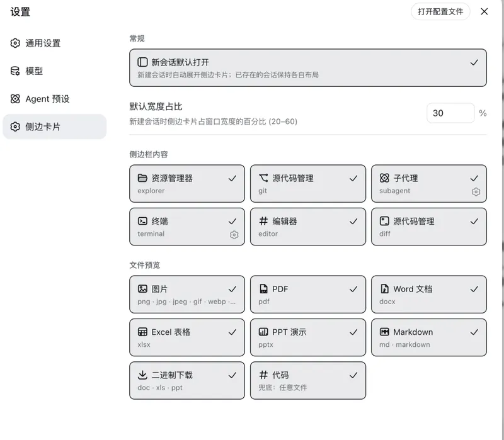
Task: Disable the PDF file preview card
Action: [x=308, y=294]
